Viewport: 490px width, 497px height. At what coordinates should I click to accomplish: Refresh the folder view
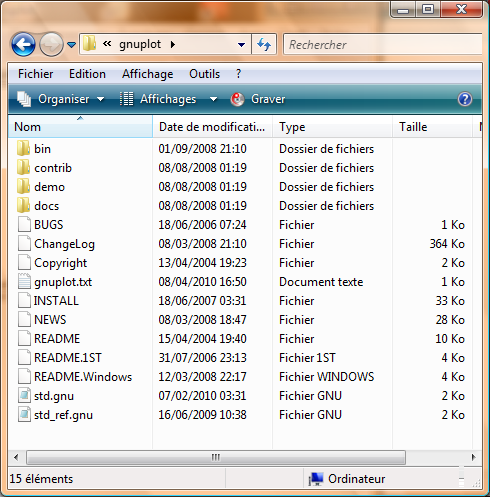tap(264, 44)
